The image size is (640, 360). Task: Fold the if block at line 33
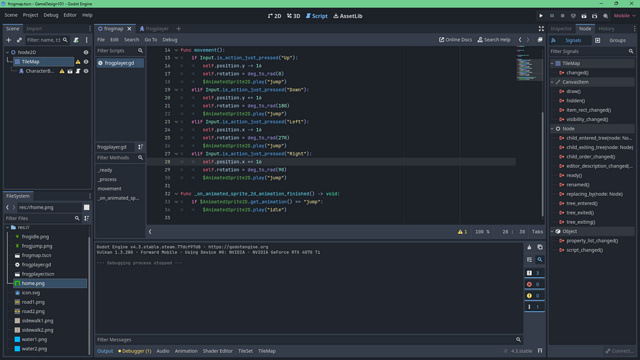(x=176, y=202)
